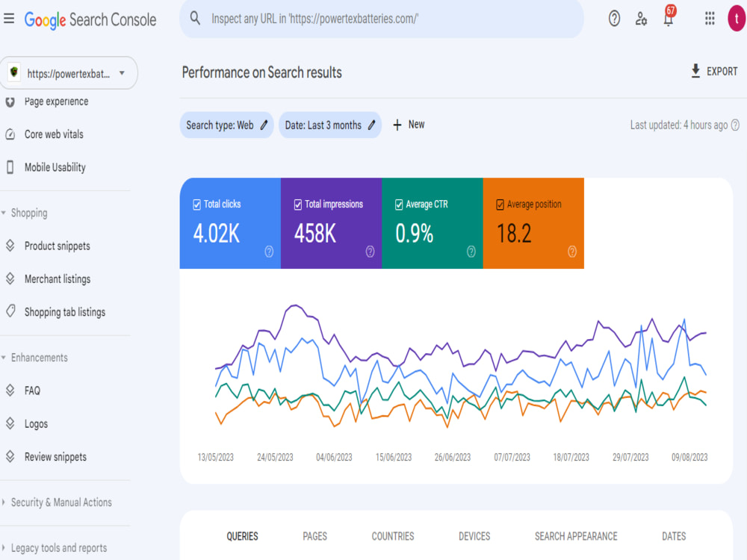Screen dimensions: 747x560
Task: Click the Export button
Action: [x=714, y=72]
